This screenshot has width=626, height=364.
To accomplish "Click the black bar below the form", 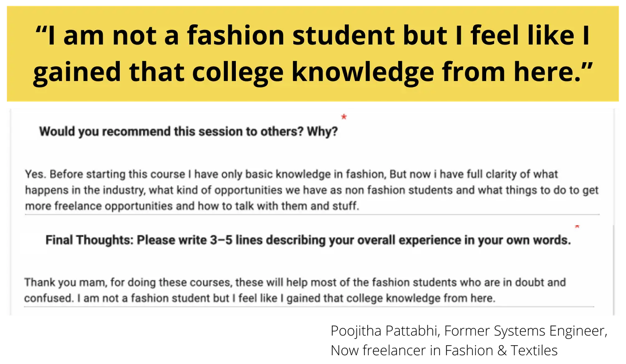I will coord(312,340).
